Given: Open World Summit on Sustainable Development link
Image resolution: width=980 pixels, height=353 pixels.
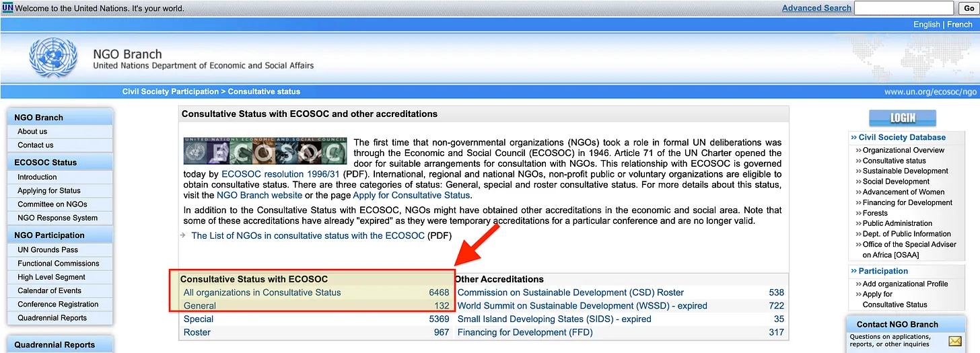Looking at the screenshot, I should 582,306.
